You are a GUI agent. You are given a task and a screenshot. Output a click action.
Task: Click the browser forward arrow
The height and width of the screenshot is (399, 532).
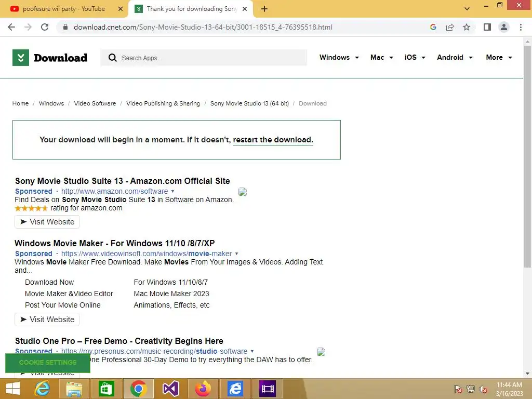28,27
